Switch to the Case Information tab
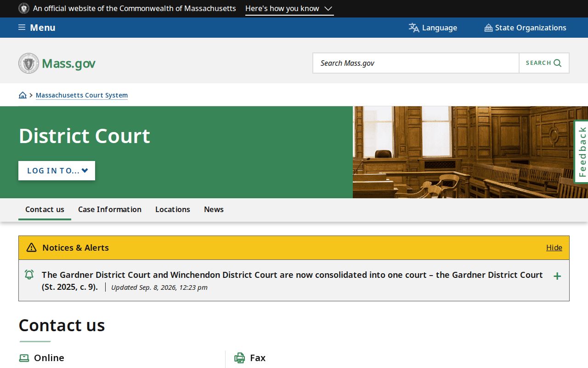This screenshot has height=368, width=588. (x=110, y=209)
